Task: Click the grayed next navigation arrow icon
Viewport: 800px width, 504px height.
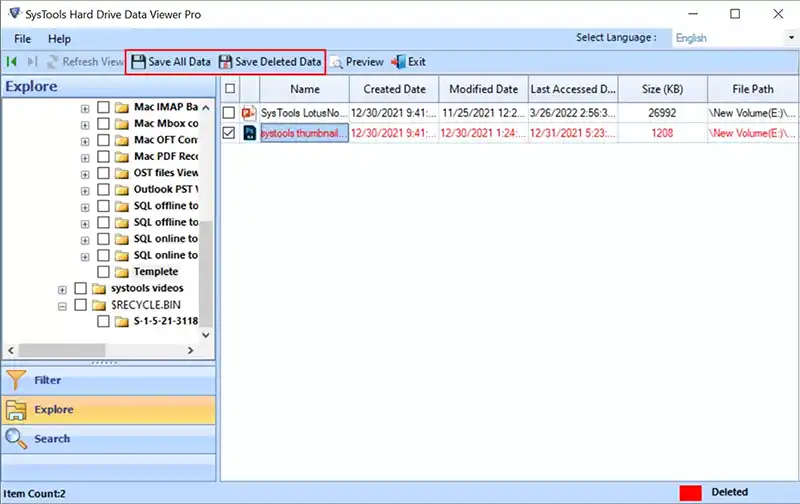Action: (32, 62)
